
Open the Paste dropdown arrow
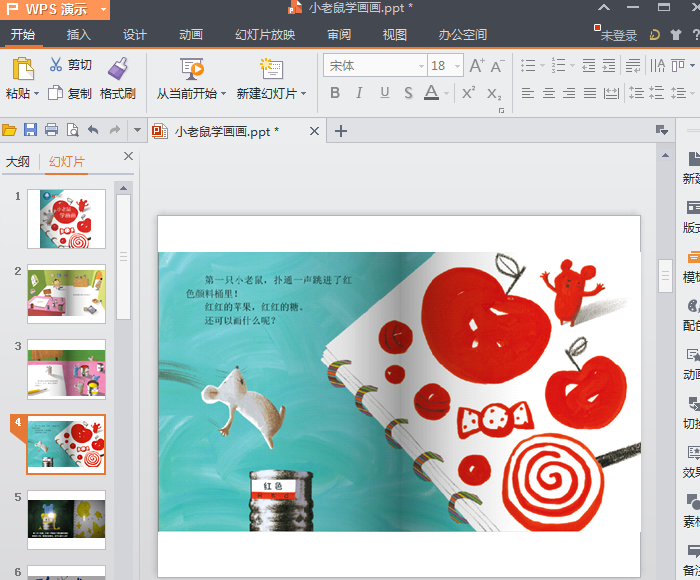point(37,94)
